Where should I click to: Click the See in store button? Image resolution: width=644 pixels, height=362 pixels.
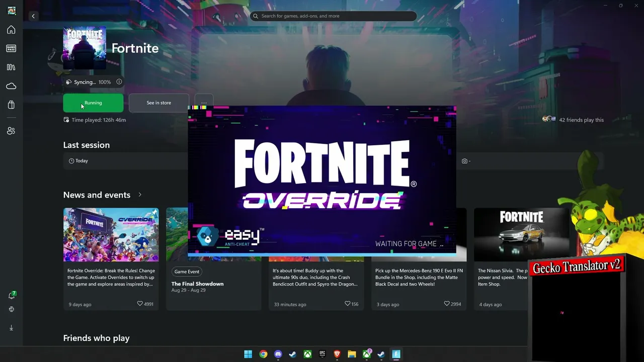tap(159, 103)
